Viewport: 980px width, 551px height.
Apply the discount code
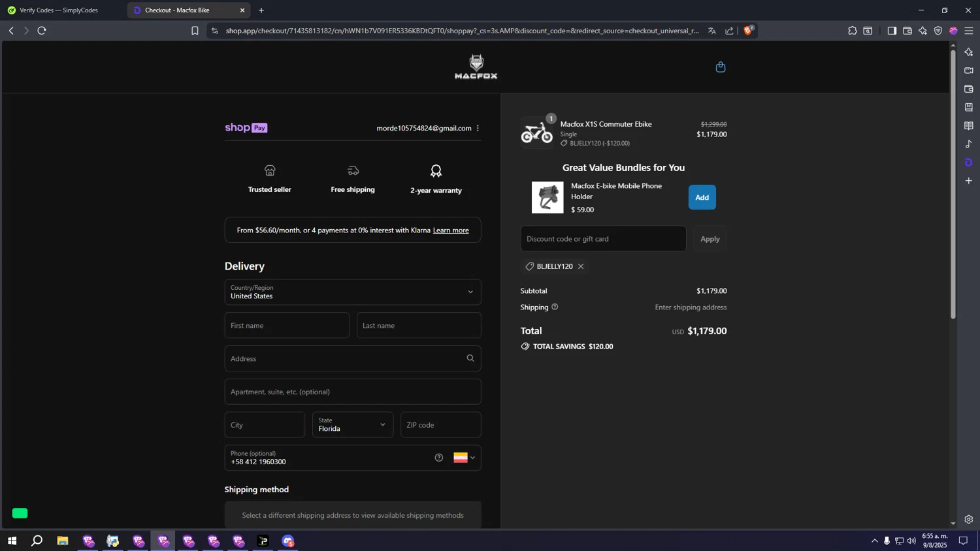pos(710,238)
